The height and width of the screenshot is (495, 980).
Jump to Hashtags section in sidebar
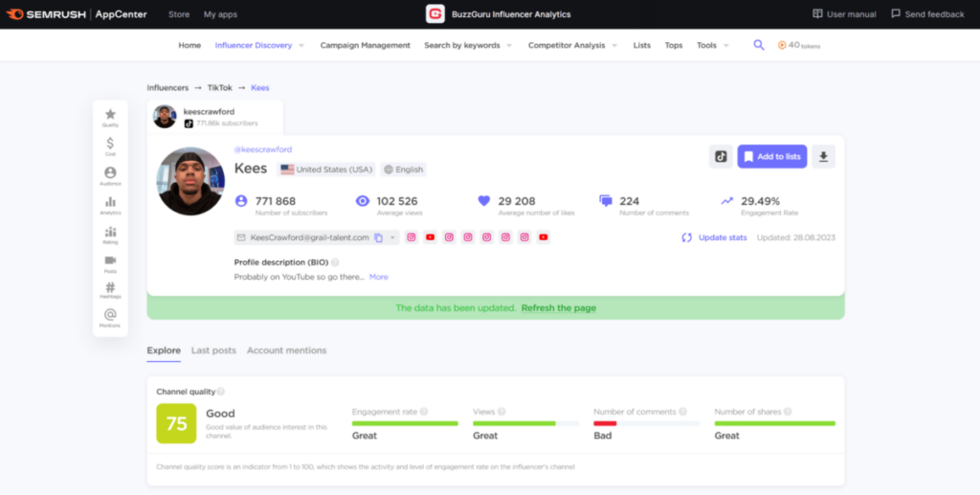(110, 291)
